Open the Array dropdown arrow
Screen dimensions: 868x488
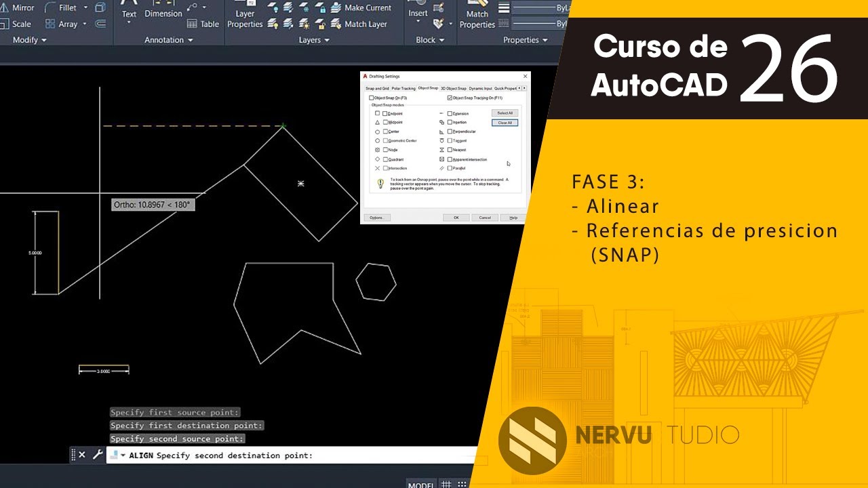85,24
